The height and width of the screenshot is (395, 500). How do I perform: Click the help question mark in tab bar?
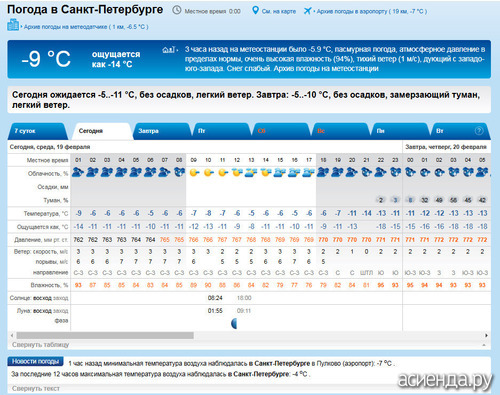(x=479, y=131)
